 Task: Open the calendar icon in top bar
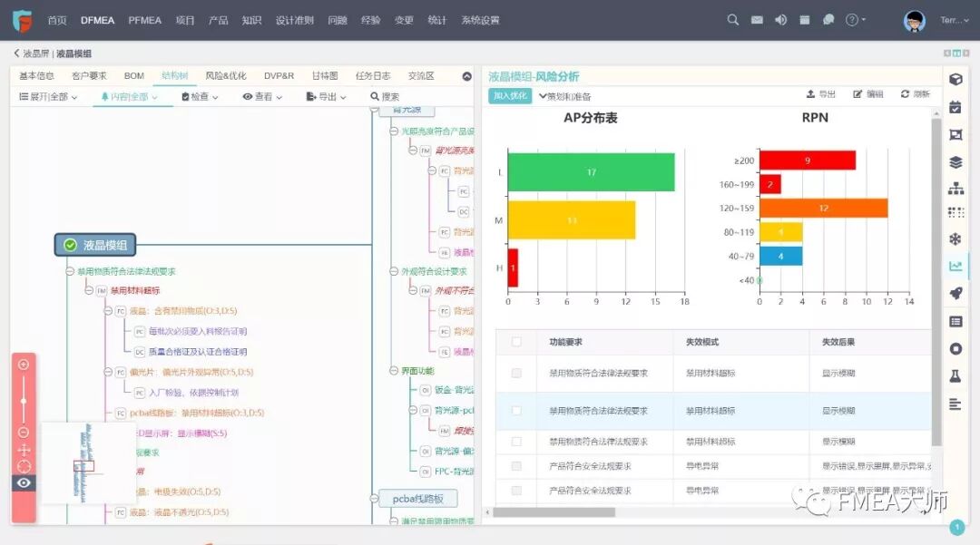[x=805, y=20]
